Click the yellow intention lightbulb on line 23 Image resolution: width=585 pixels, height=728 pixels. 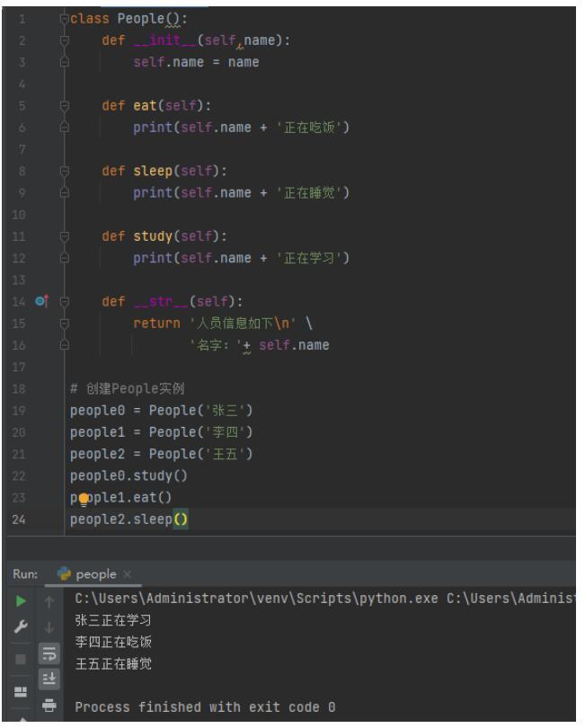coord(84,499)
